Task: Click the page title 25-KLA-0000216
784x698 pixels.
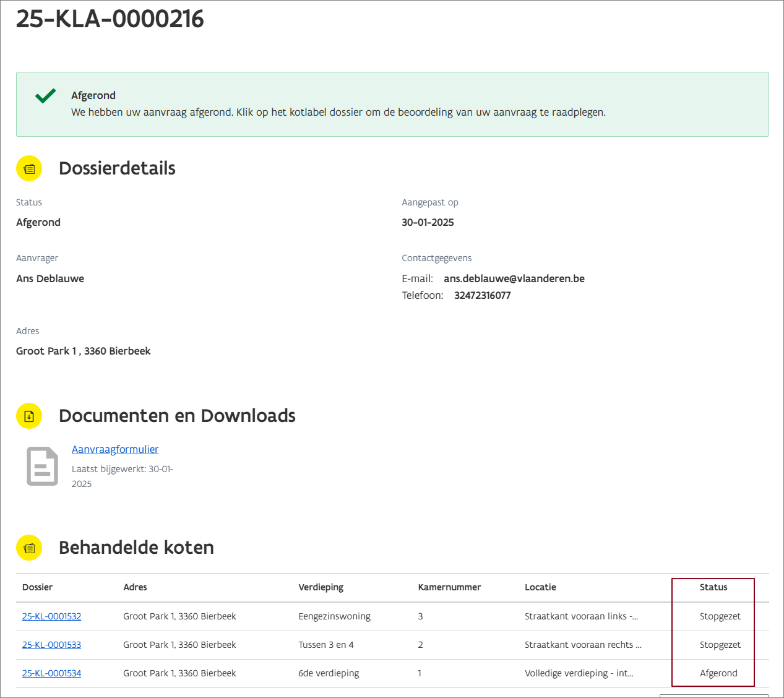Action: (110, 19)
